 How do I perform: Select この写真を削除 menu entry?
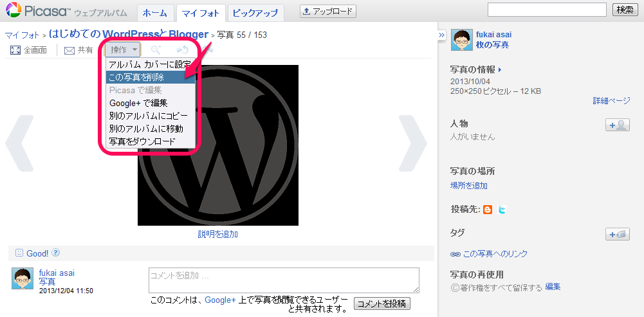coord(151,77)
